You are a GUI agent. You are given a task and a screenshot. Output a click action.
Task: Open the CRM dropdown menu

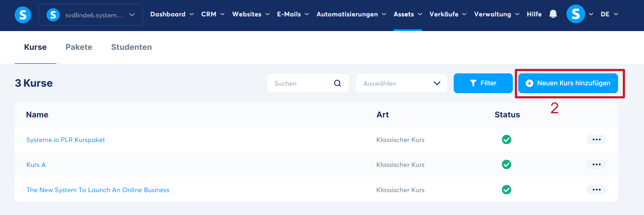213,14
